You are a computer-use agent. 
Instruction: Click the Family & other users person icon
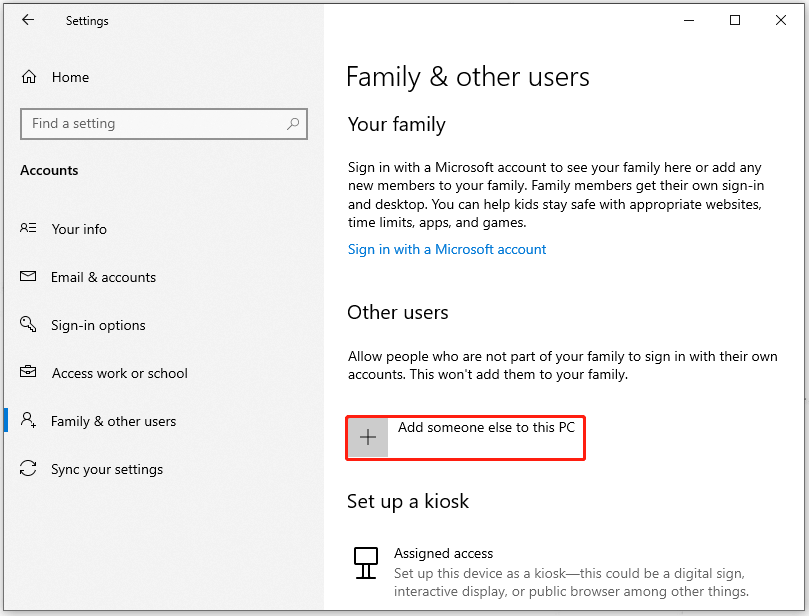coord(28,420)
